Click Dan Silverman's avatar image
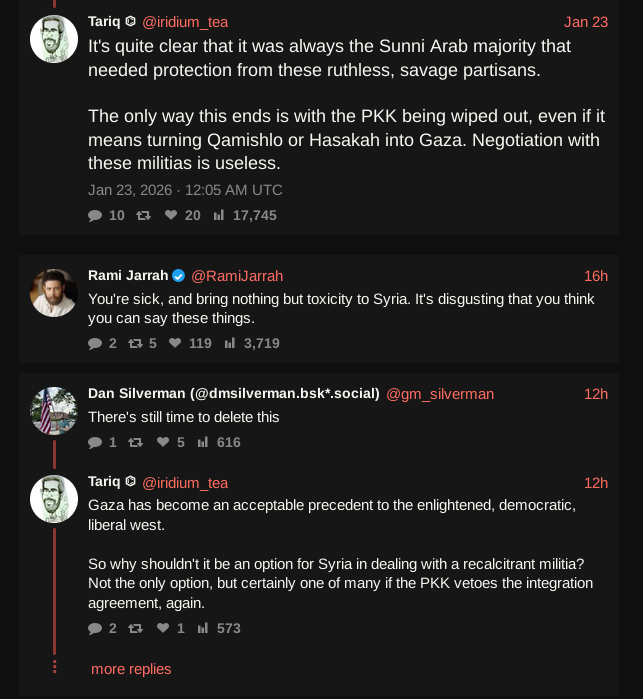 tap(54, 411)
